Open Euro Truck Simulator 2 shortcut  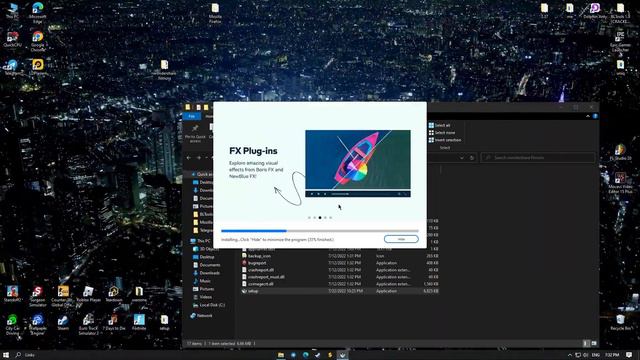pos(88,324)
